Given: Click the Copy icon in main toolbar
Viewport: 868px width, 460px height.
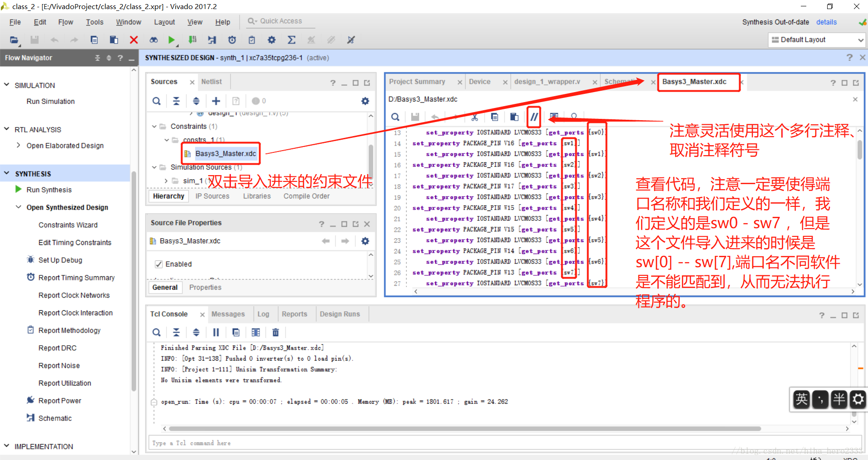Looking at the screenshot, I should coord(94,40).
